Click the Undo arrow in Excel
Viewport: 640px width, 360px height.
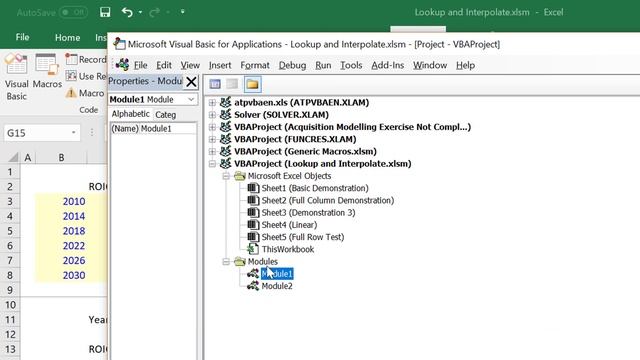[x=127, y=12]
